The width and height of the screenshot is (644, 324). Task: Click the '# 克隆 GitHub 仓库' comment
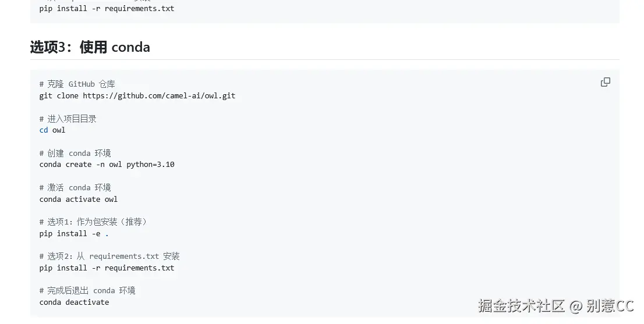click(77, 84)
